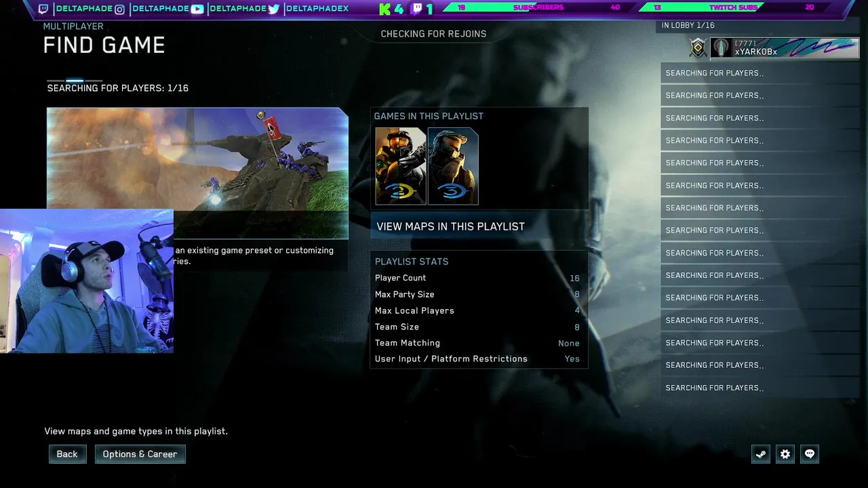Click the Instagram logo in stream overlay
868x488 pixels.
[x=119, y=9]
